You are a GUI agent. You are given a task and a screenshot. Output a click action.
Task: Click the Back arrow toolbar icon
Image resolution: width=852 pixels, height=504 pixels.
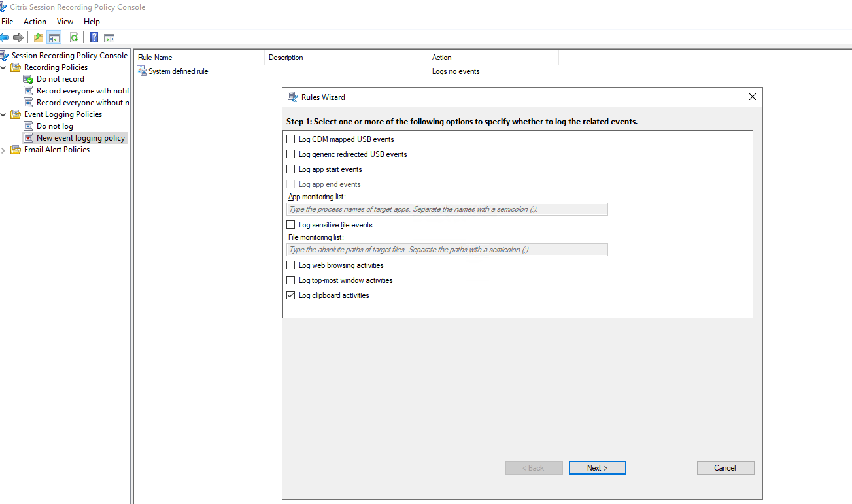5,37
